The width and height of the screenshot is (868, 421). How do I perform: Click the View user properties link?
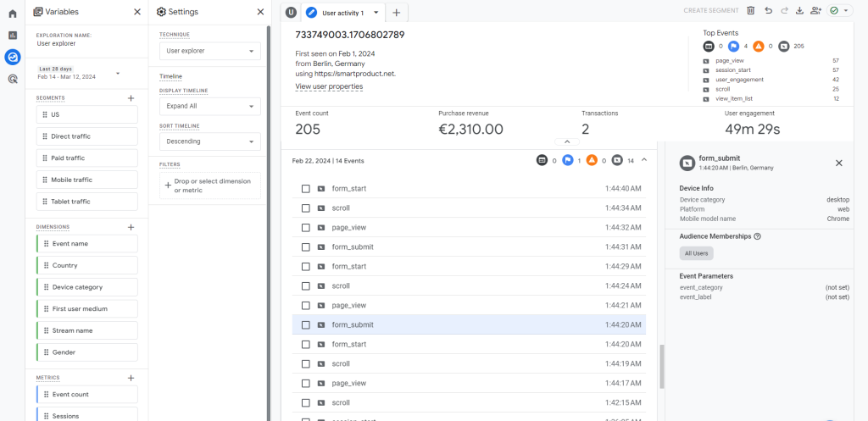330,86
